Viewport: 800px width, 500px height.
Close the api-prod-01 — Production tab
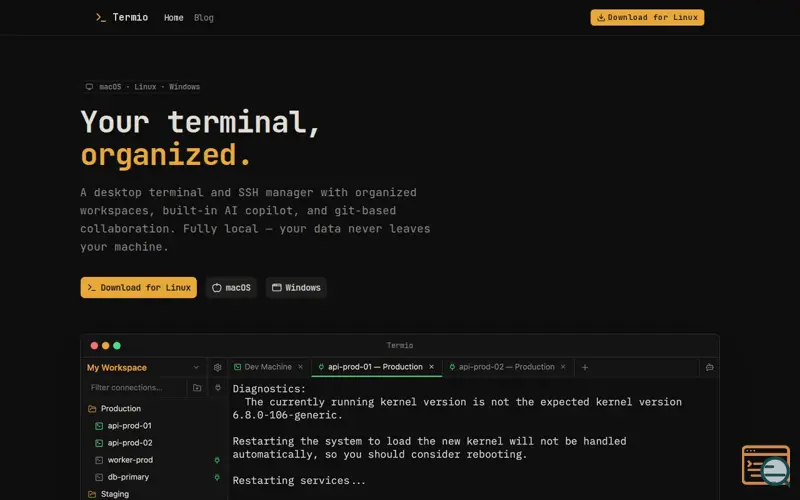[x=432, y=367]
